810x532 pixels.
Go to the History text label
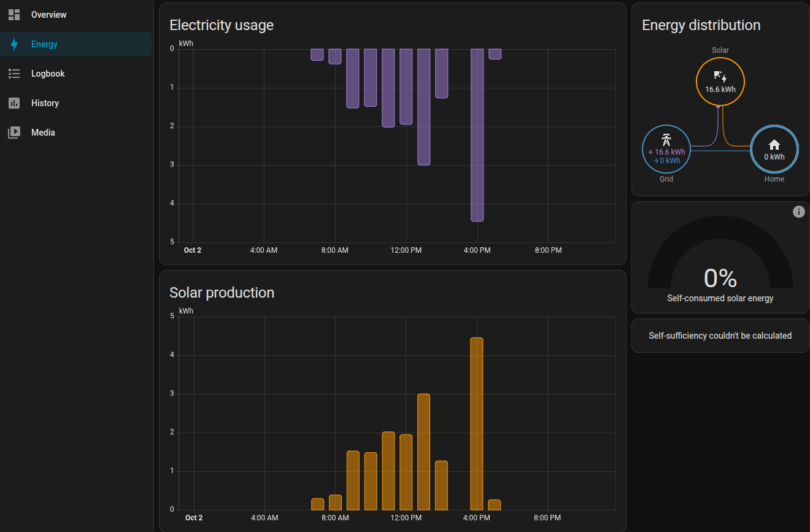(45, 103)
